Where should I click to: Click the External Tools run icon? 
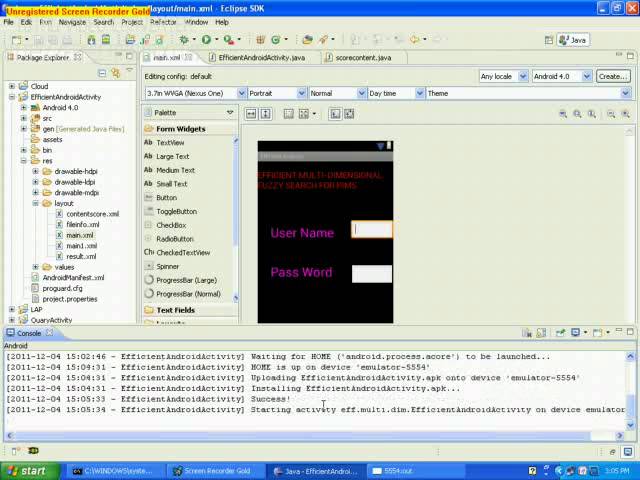click(229, 40)
